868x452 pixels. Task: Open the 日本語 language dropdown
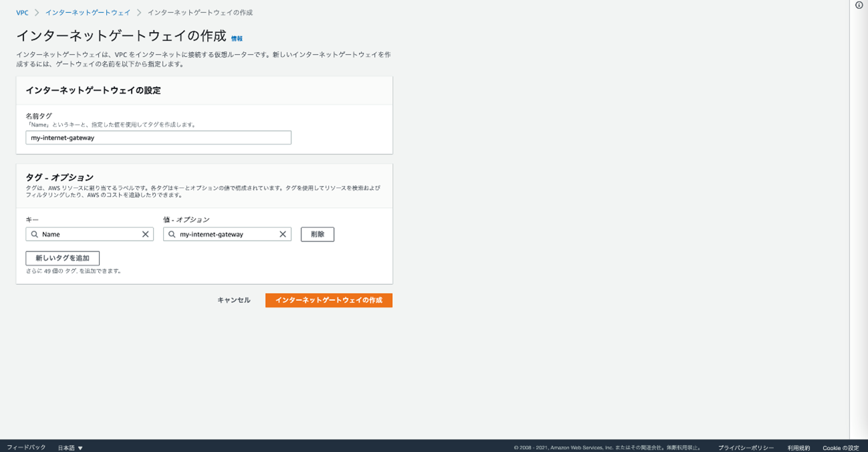[70, 447]
